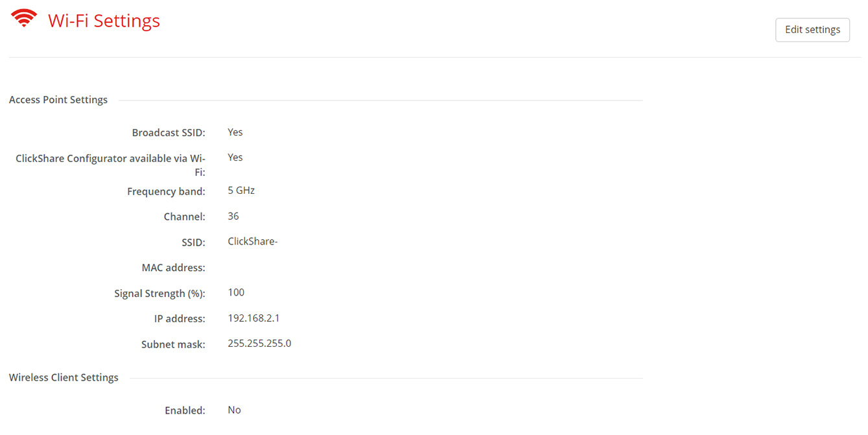This screenshot has width=868, height=435.
Task: Click the MAC address label
Action: 174,268
